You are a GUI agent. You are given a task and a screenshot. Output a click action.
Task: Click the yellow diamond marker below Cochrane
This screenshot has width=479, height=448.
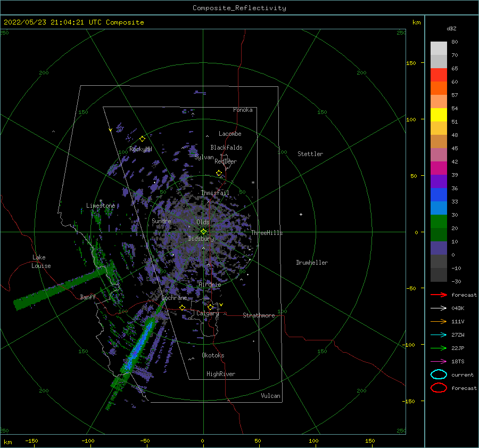pyautogui.click(x=183, y=308)
